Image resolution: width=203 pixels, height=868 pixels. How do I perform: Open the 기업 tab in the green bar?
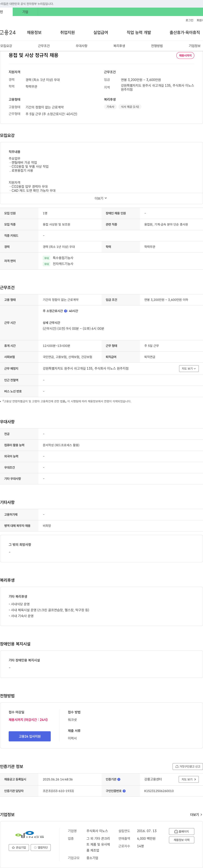(25, 12)
